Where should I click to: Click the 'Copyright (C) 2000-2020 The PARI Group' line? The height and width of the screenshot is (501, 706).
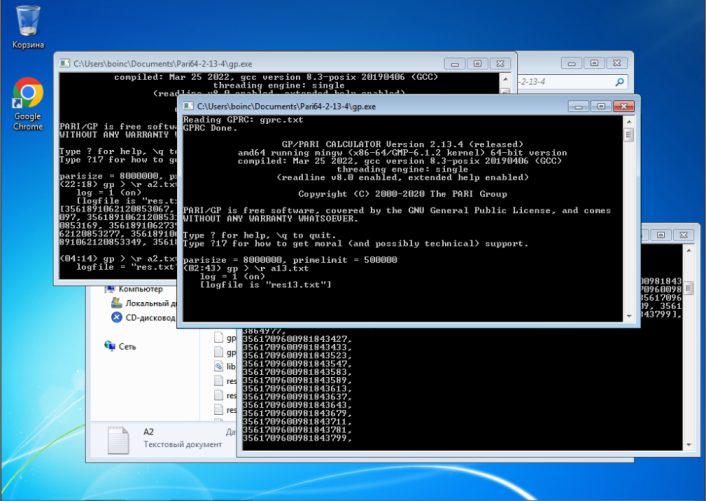(x=403, y=194)
